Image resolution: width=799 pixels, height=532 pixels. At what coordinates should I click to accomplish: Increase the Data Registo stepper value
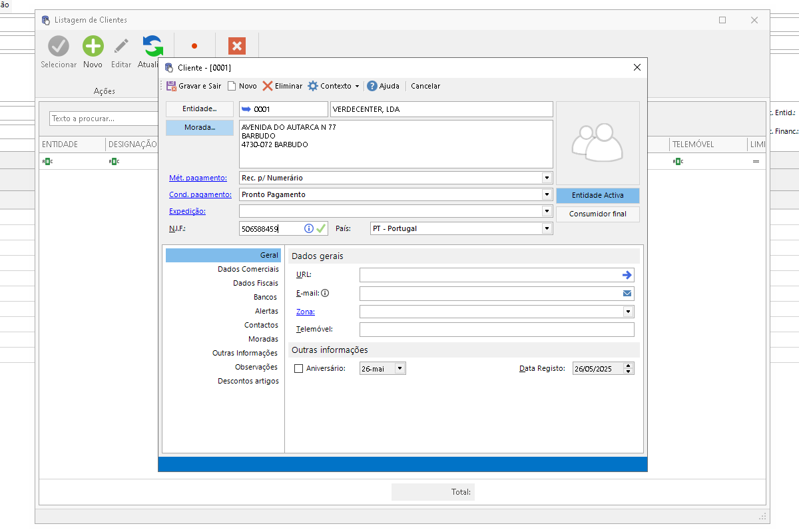coord(629,366)
